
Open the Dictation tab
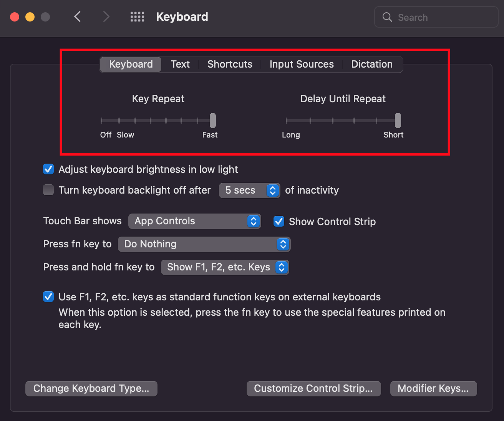[371, 64]
